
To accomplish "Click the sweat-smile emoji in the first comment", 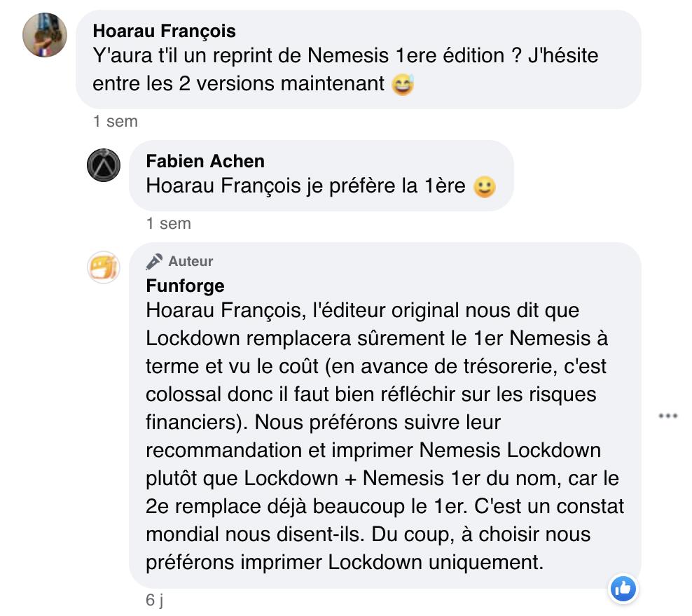I will [x=403, y=85].
